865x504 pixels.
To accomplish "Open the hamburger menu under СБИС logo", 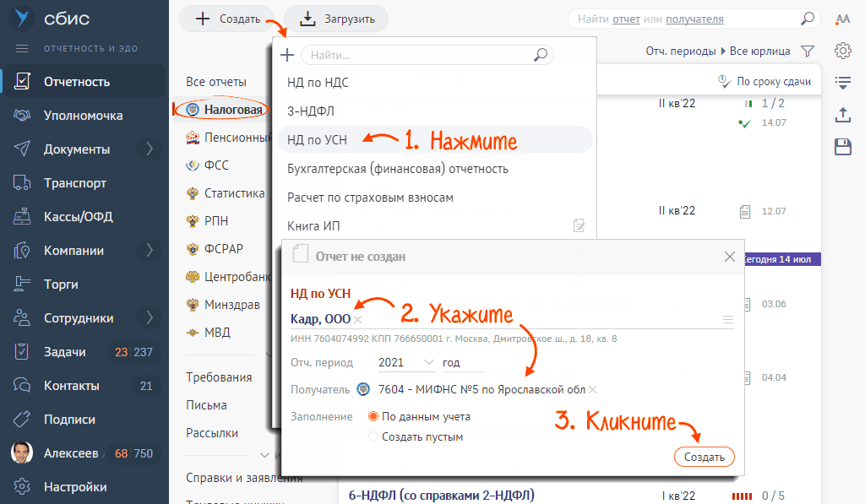I will 22,48.
